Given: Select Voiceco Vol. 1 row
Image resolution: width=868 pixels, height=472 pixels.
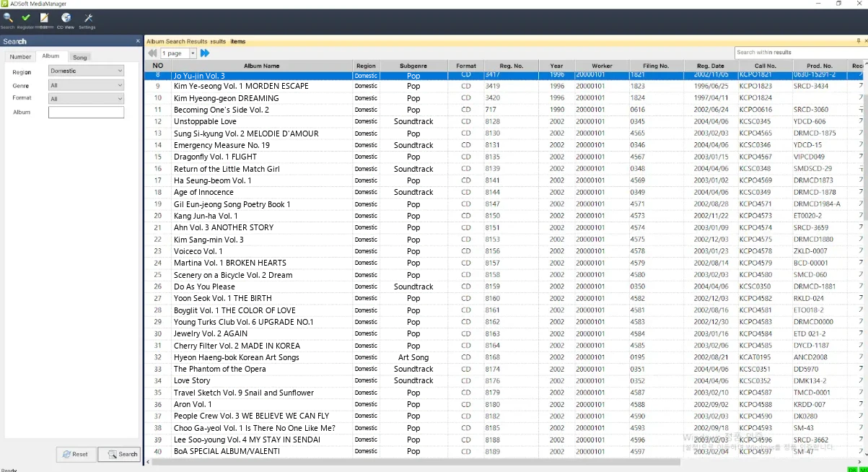Looking at the screenshot, I should pos(504,251).
